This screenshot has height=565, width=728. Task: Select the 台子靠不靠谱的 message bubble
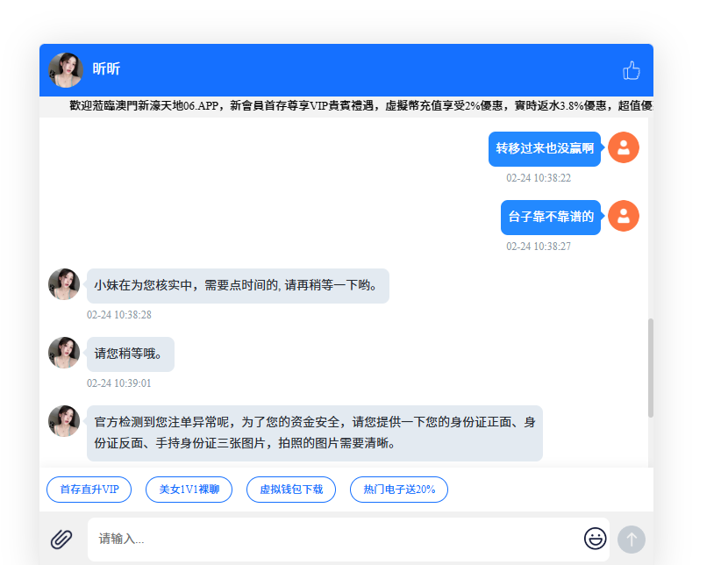[x=550, y=217]
